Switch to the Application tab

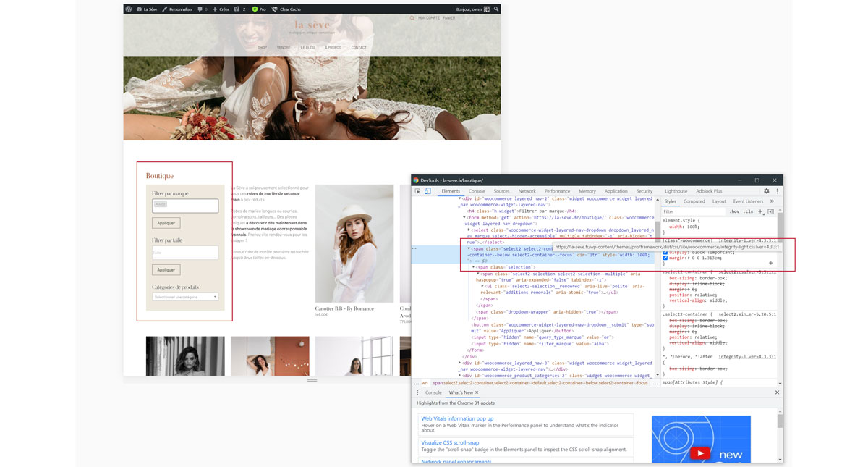616,191
